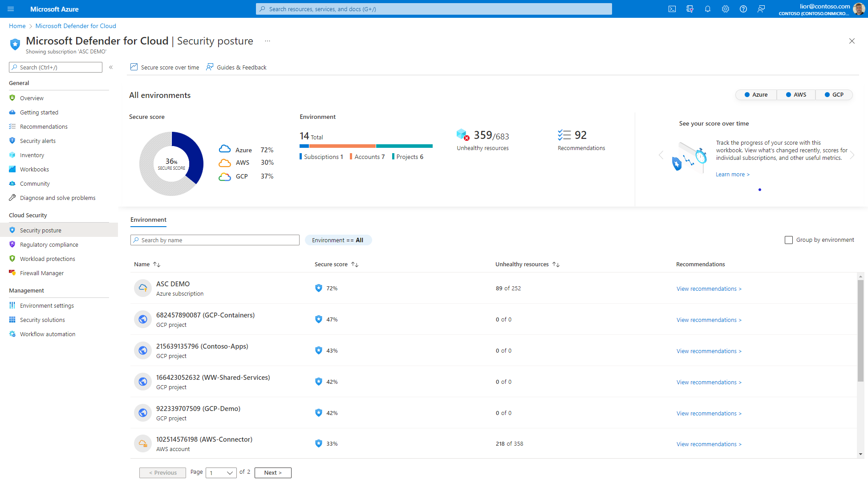Open Security posture in the sidebar
The height and width of the screenshot is (484, 868).
pos(59,230)
